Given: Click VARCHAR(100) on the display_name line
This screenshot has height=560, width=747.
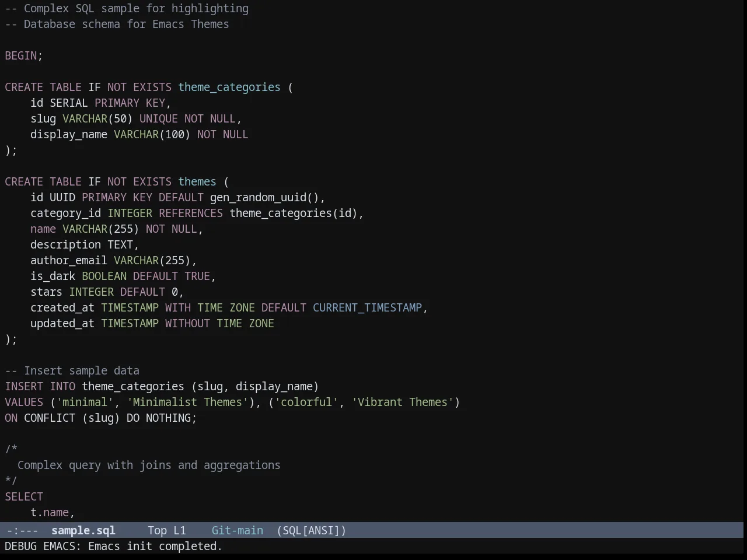Looking at the screenshot, I should [152, 135].
